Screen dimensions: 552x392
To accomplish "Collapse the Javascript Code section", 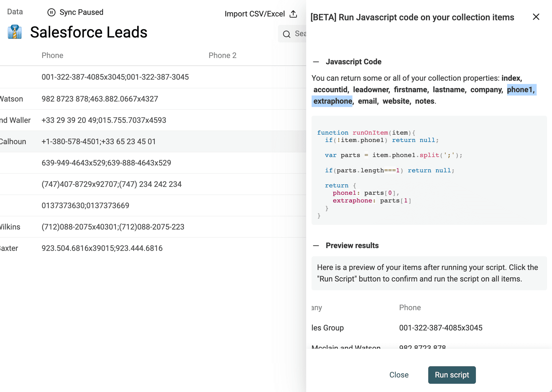I will click(316, 62).
